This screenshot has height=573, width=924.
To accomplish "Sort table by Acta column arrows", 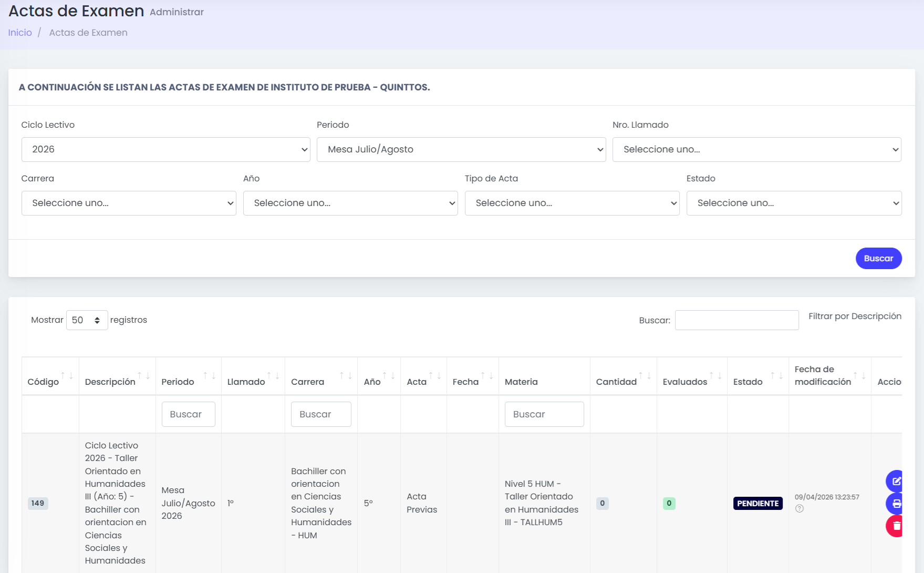I will [x=435, y=375].
